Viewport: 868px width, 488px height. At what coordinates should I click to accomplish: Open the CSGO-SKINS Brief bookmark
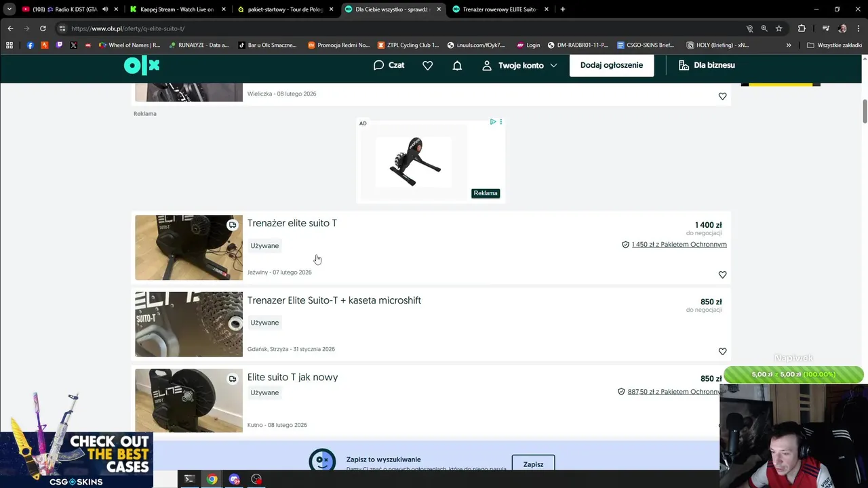pyautogui.click(x=645, y=45)
